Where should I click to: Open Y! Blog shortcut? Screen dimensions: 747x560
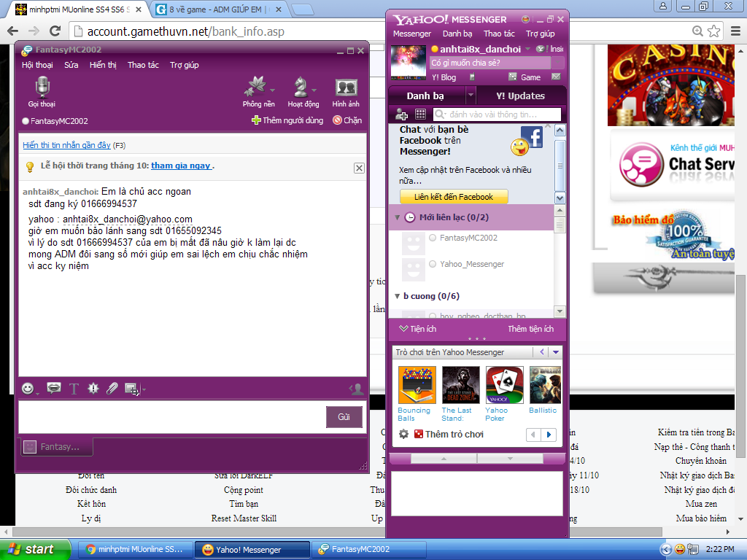coord(444,77)
